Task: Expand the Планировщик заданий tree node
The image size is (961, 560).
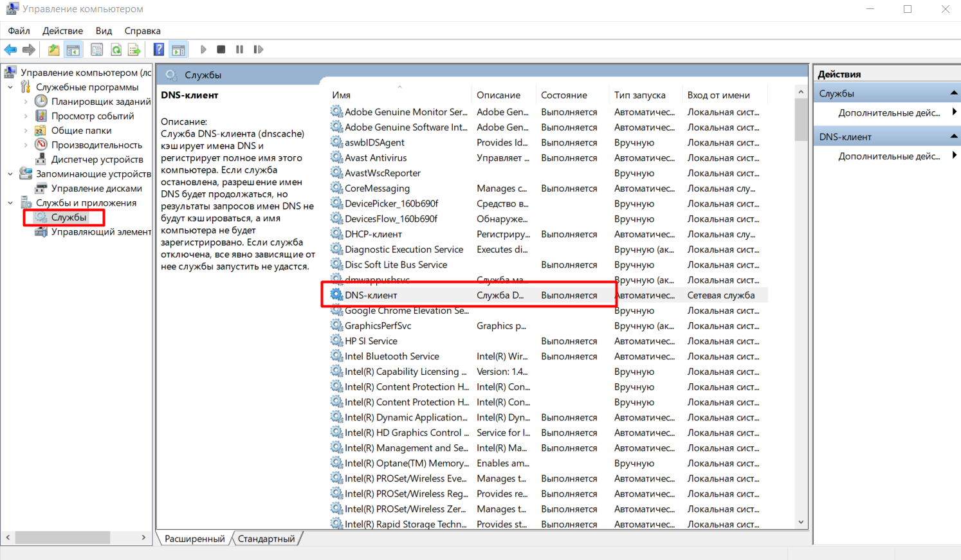Action: [x=26, y=102]
